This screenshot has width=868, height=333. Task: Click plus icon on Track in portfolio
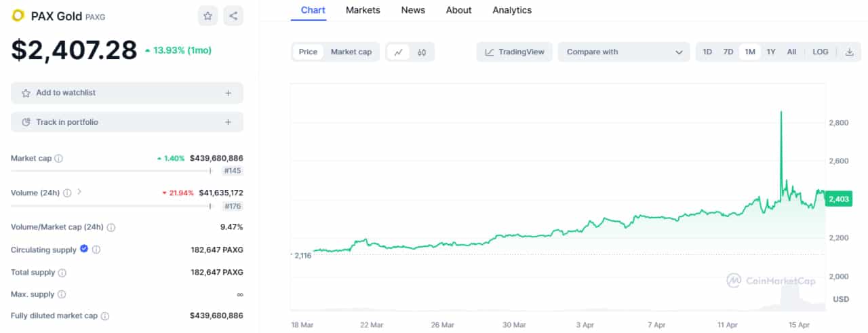[229, 122]
